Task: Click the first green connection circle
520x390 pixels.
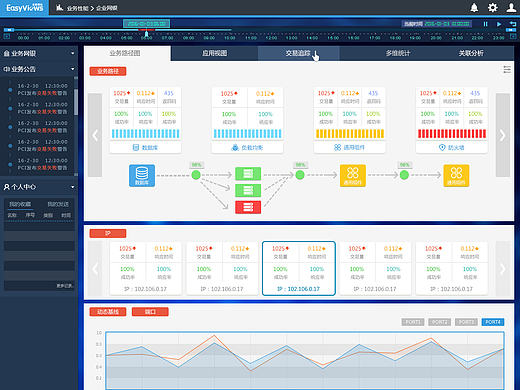Action: [196, 175]
